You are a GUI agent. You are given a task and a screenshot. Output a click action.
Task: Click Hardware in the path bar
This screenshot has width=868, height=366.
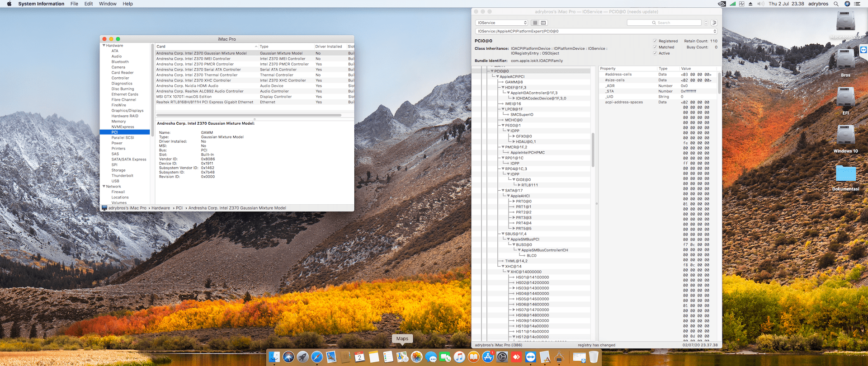(x=160, y=208)
